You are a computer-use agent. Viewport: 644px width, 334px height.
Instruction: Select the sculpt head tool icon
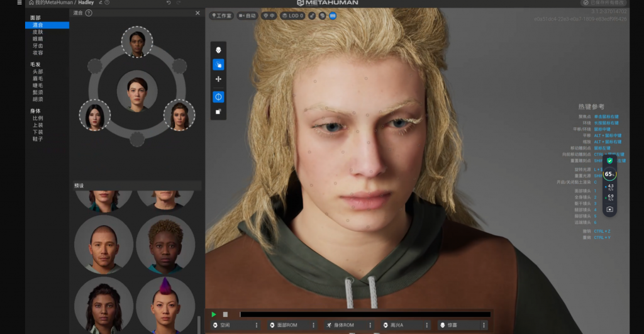point(218,50)
